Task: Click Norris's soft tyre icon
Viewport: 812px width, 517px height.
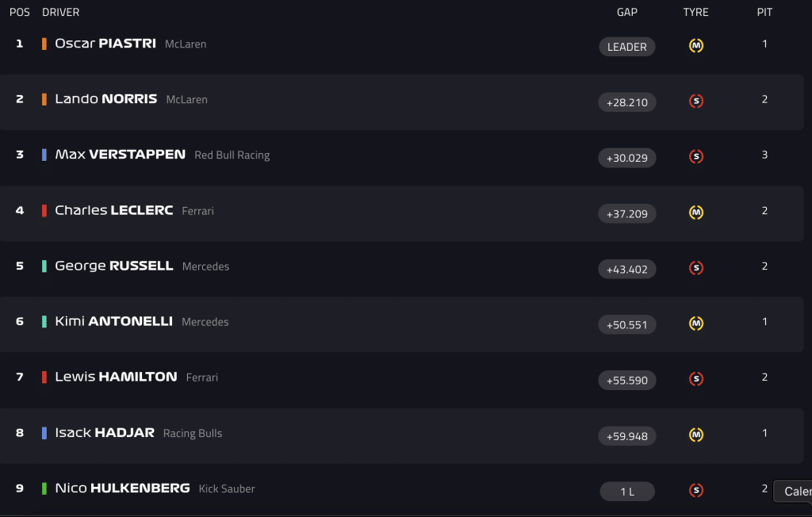Action: tap(696, 101)
